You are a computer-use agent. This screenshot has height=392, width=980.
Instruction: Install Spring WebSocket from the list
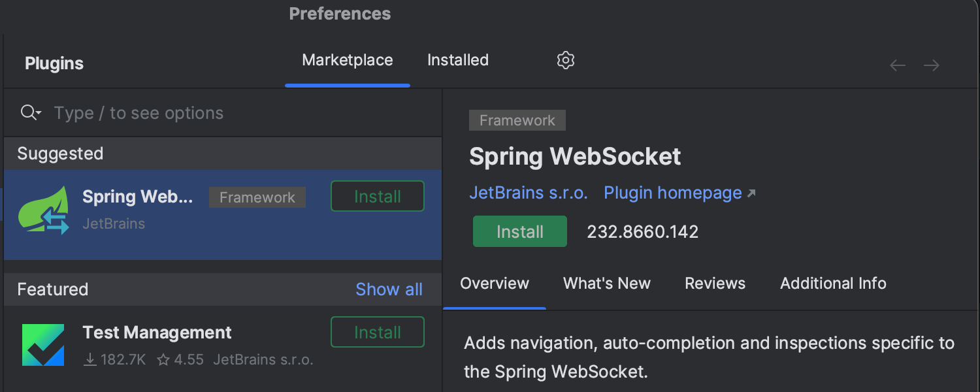pos(378,197)
